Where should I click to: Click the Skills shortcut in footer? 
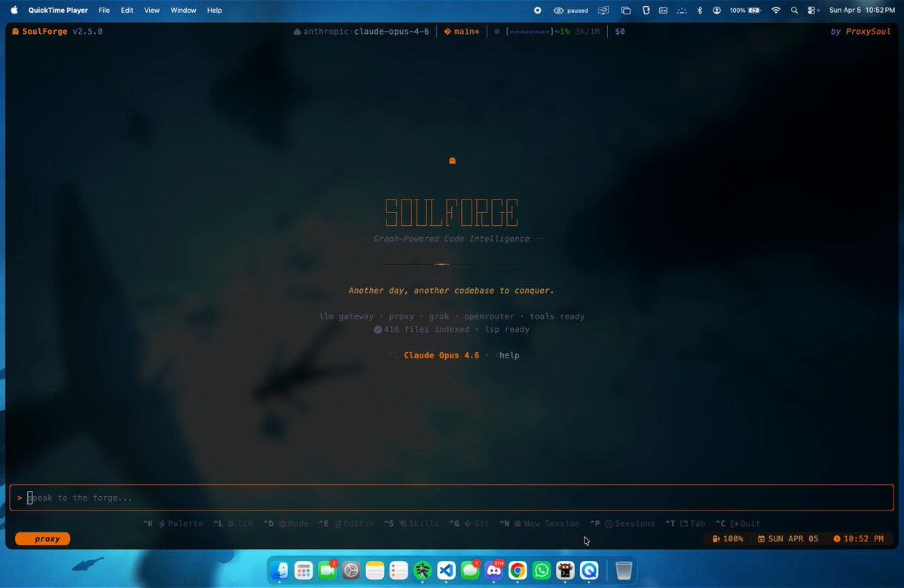tap(411, 523)
